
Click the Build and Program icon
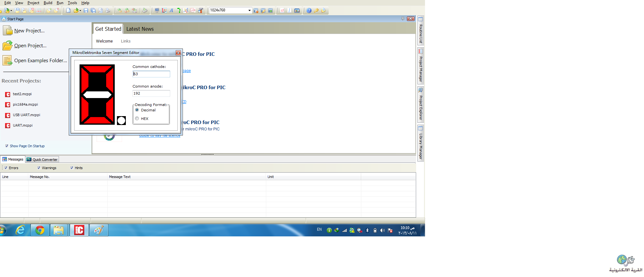coord(134,10)
